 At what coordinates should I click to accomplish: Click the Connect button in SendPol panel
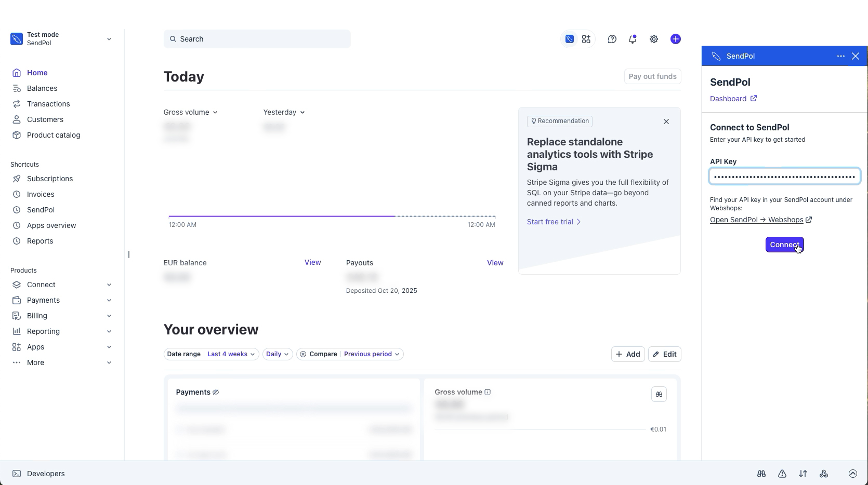pyautogui.click(x=785, y=245)
